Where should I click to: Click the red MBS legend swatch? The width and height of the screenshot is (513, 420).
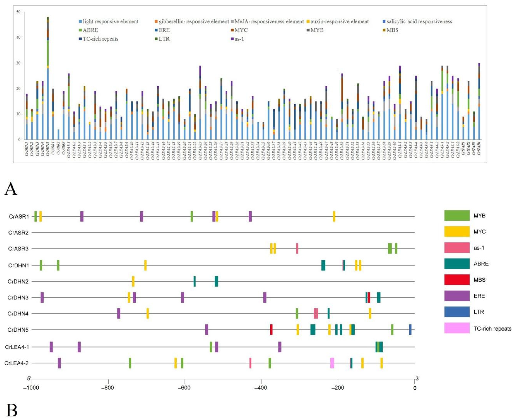457,280
